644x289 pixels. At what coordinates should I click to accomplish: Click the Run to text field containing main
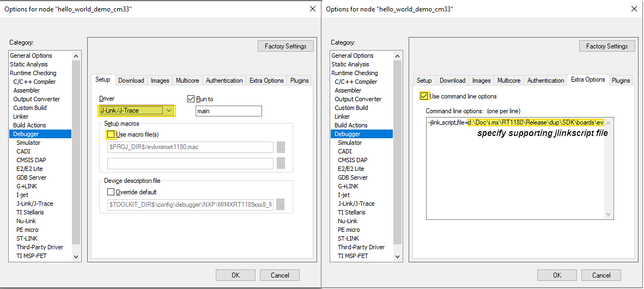coord(228,111)
